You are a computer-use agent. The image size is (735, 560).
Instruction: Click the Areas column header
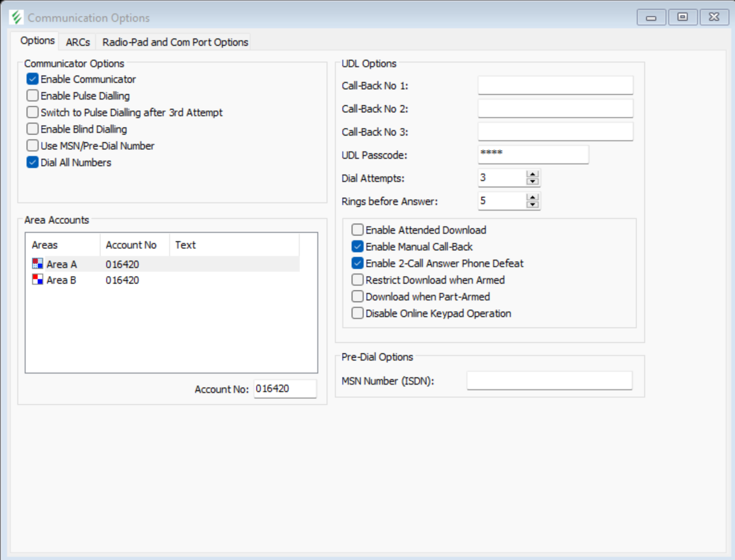(x=63, y=245)
